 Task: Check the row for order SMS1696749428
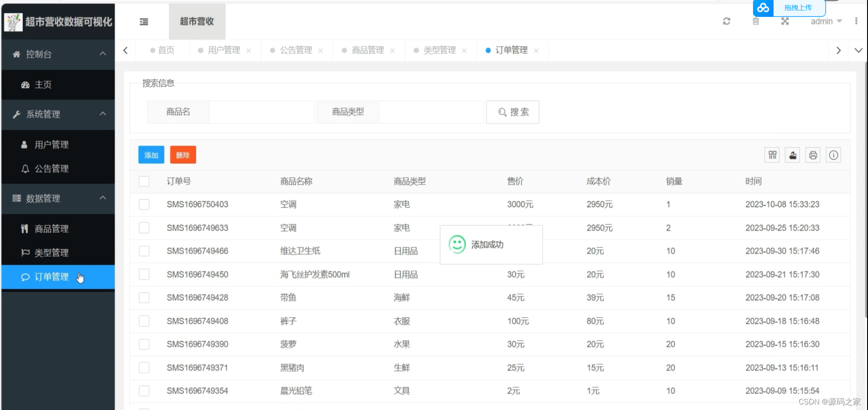144,297
